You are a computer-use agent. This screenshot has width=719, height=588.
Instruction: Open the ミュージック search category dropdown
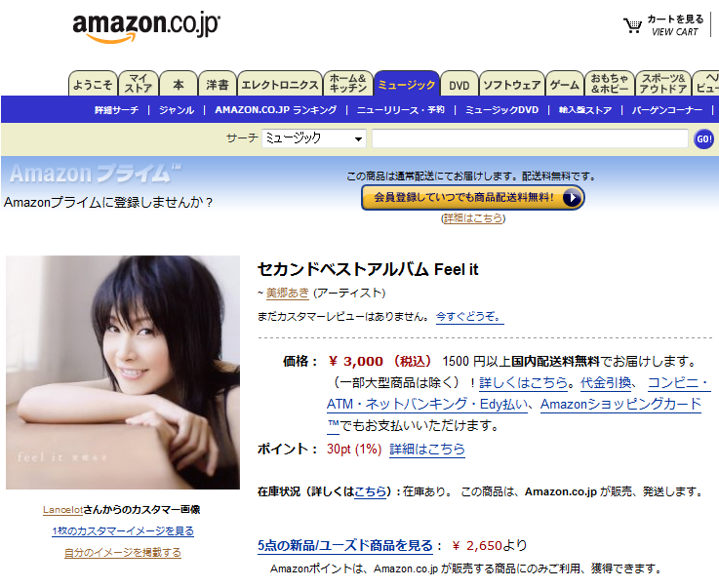313,137
